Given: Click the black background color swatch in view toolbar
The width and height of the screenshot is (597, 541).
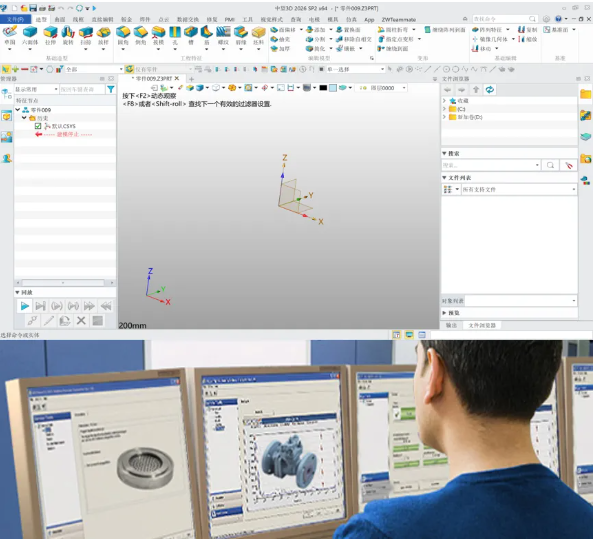Looking at the screenshot, I should [x=323, y=88].
